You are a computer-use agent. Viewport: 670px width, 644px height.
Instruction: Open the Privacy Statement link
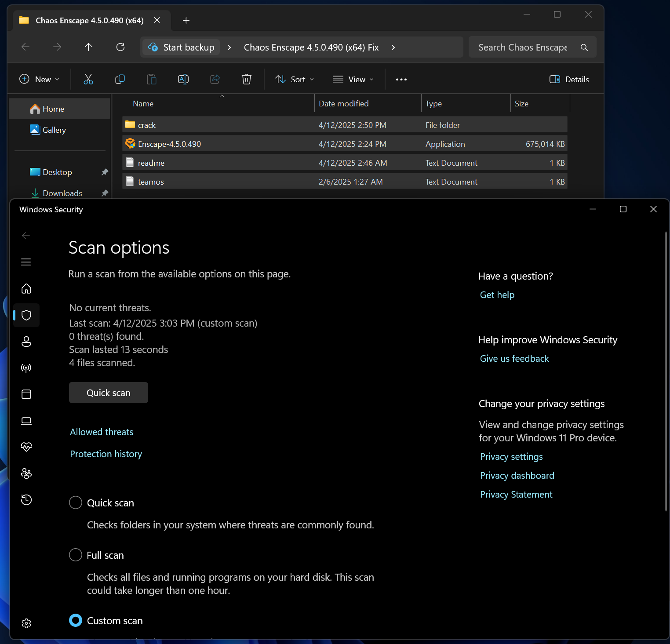pos(516,495)
